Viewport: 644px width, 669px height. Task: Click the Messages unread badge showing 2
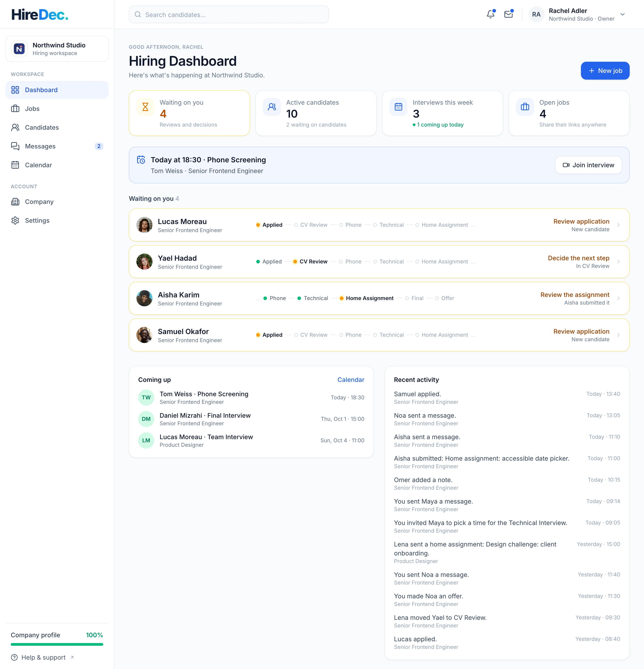(x=99, y=146)
